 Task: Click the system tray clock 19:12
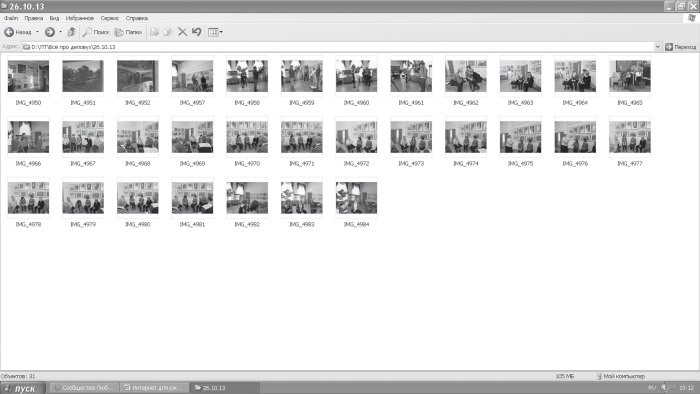tap(687, 388)
